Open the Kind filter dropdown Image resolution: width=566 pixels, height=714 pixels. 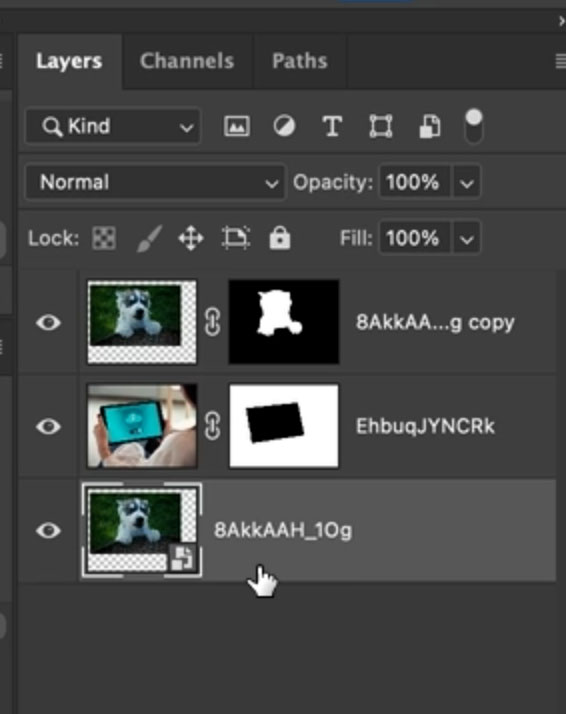click(113, 126)
